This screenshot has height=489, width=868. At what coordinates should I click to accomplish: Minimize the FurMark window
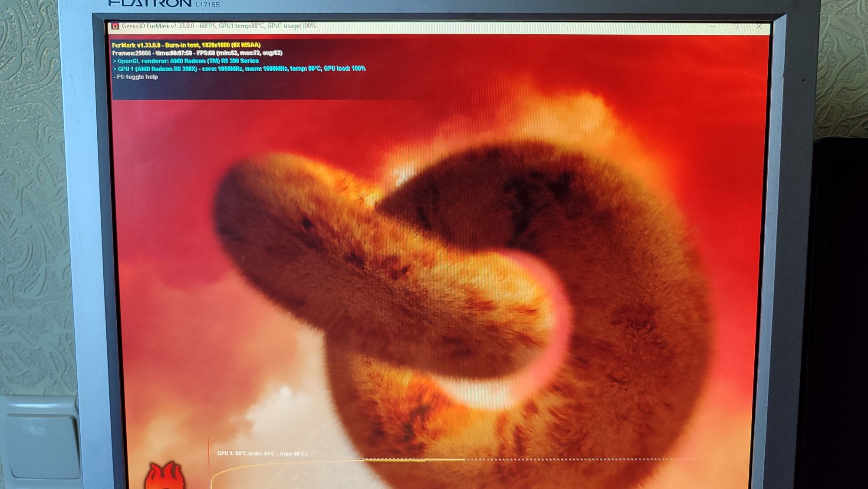pyautogui.click(x=712, y=26)
